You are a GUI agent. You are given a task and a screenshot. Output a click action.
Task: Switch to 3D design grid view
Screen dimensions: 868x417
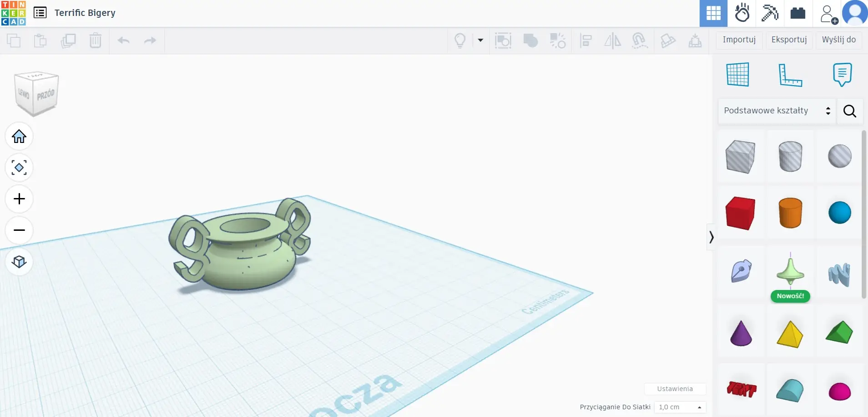[713, 13]
